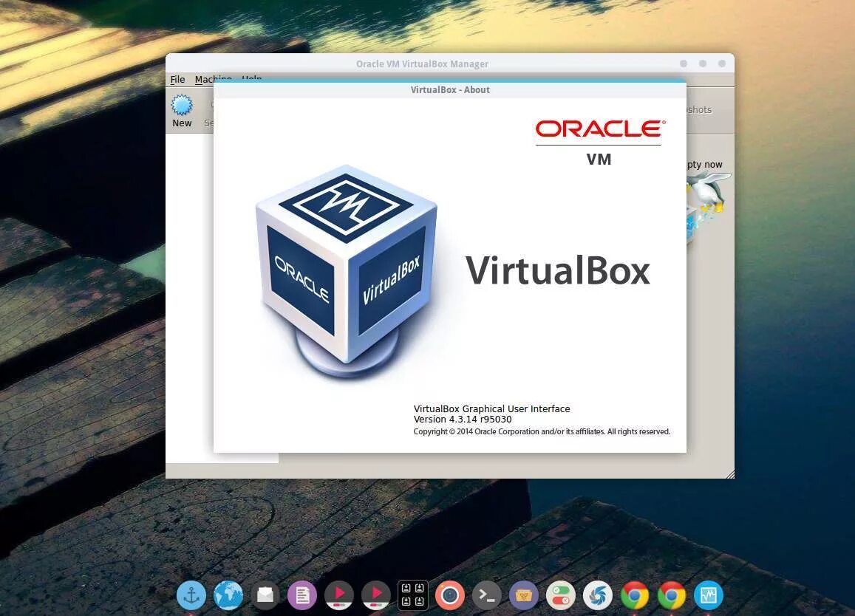
Task: Click the 'Oracle VM VirtualBox Manager' title bar
Action: tap(422, 64)
